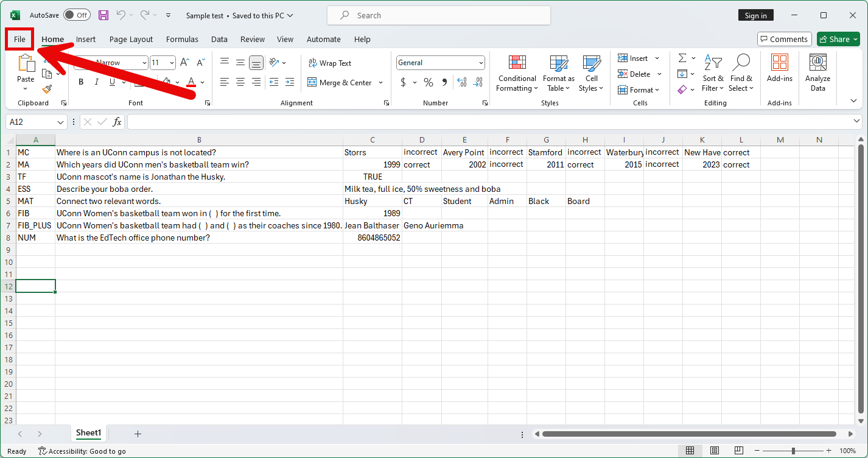
Task: Apply percent style formatting
Action: 429,82
